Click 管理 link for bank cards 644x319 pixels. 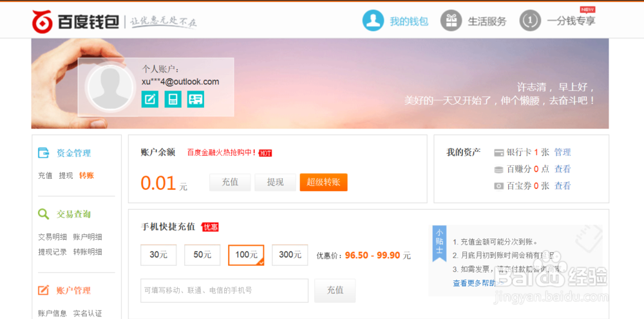(562, 152)
